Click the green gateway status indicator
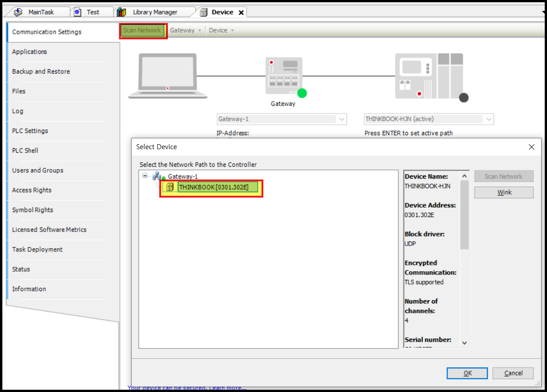 (302, 93)
